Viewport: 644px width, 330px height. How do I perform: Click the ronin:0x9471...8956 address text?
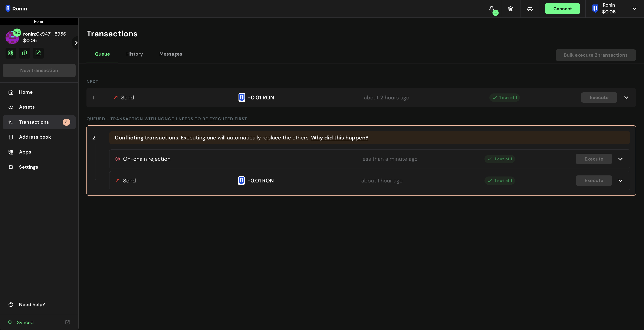pyautogui.click(x=45, y=34)
